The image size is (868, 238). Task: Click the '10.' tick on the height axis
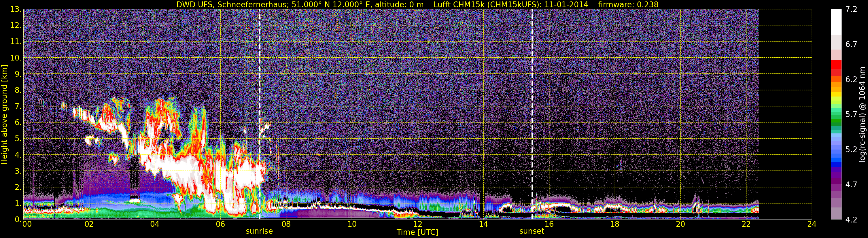[x=16, y=58]
